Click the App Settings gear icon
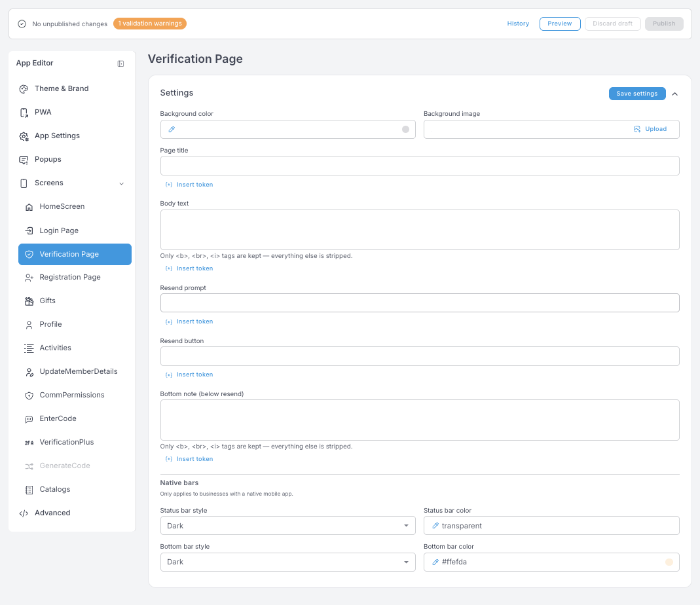The height and width of the screenshot is (605, 700). tap(24, 136)
